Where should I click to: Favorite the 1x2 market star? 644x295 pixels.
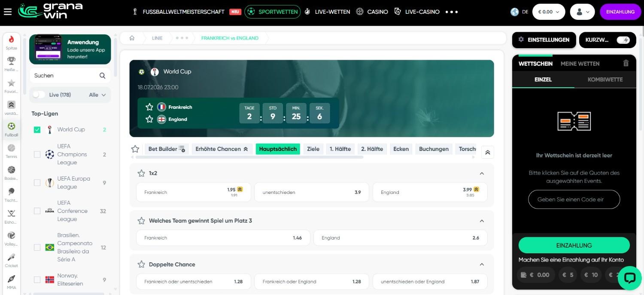pyautogui.click(x=141, y=173)
